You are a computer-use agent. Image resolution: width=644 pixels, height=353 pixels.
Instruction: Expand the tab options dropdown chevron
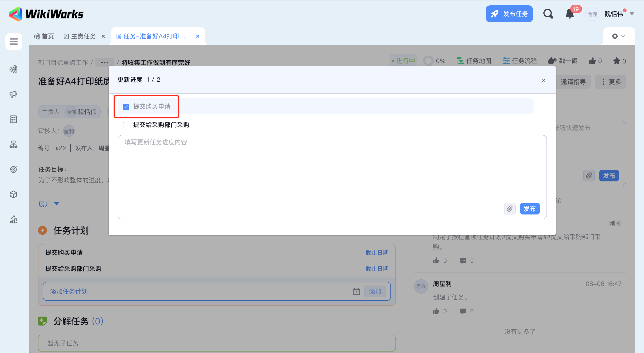point(623,36)
